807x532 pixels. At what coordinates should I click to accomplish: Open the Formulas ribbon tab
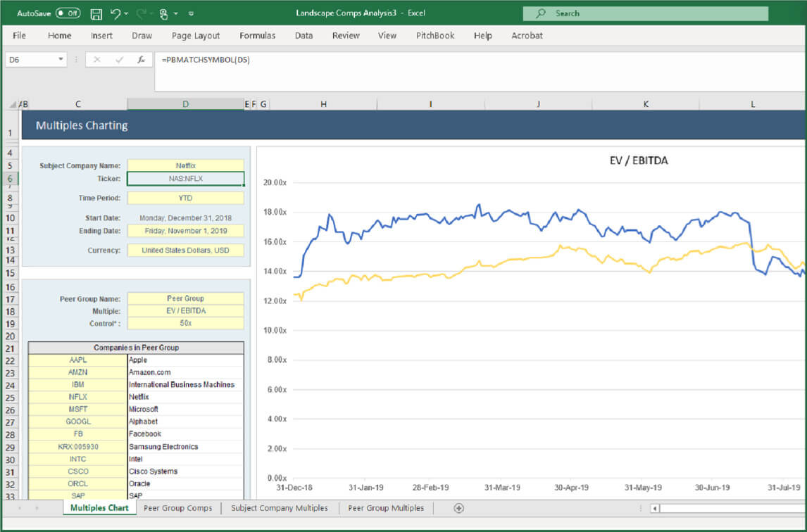[258, 35]
